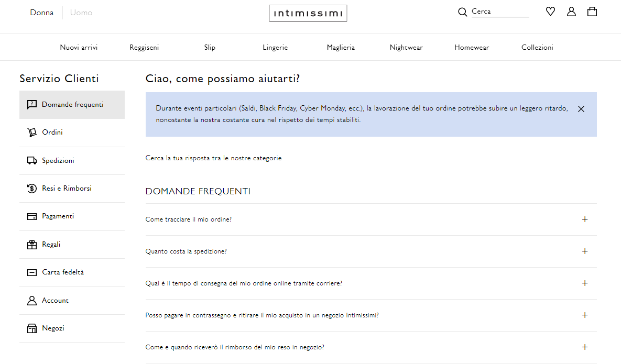The width and height of the screenshot is (621, 364).
Task: Select the Regali gift box icon
Action: (x=31, y=244)
